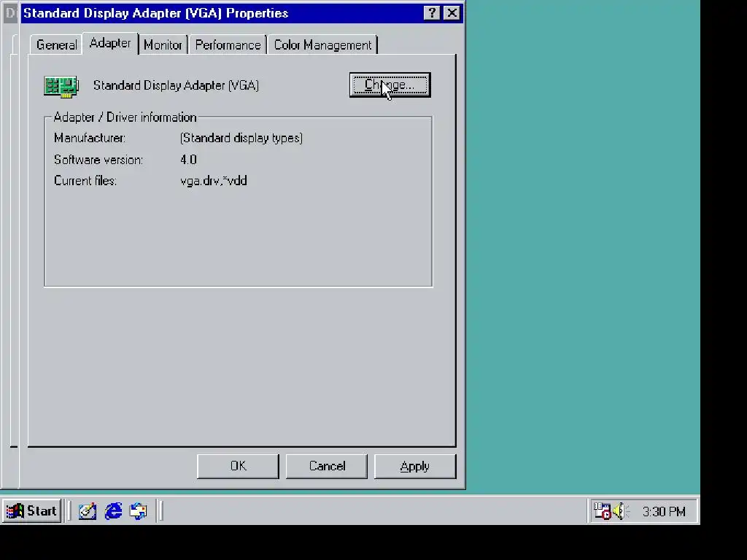Click the 'vga.drv,*vdd' current files value
Screen dimensions: 747x560
click(214, 181)
